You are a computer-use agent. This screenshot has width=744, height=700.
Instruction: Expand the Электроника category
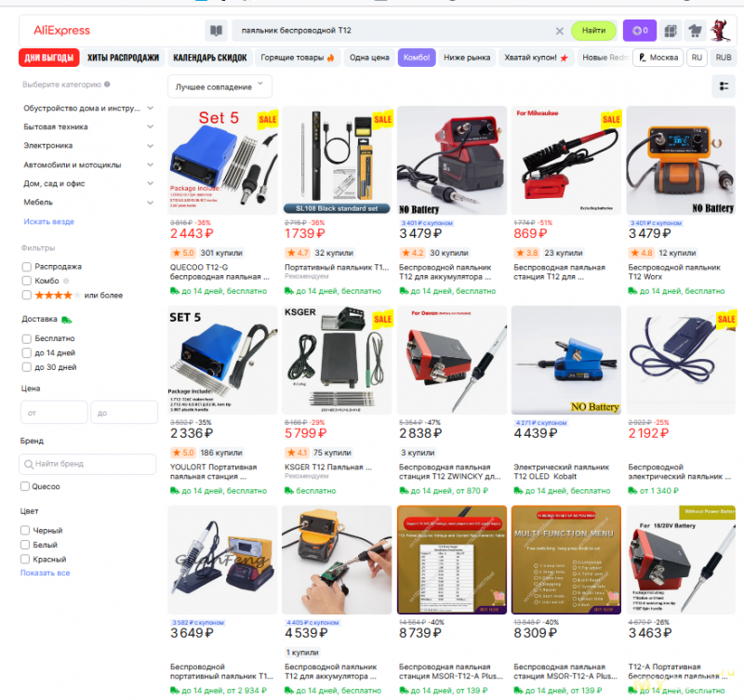coord(88,146)
